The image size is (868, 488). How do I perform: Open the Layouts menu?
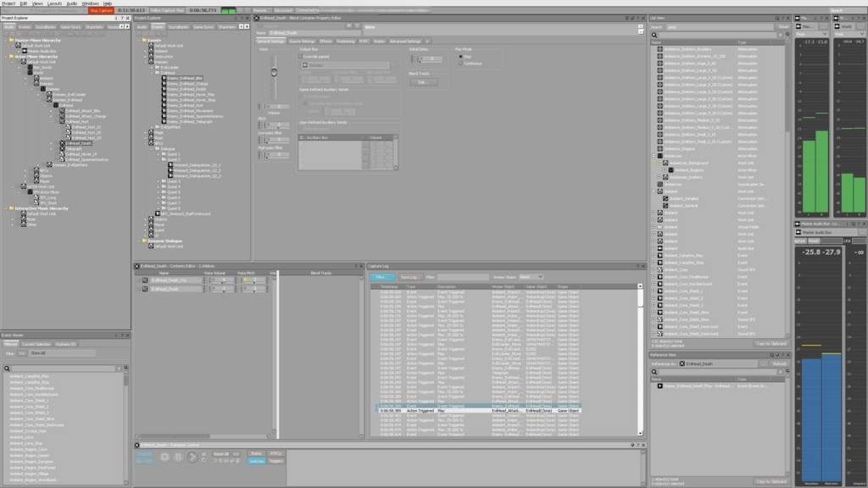(x=54, y=3)
